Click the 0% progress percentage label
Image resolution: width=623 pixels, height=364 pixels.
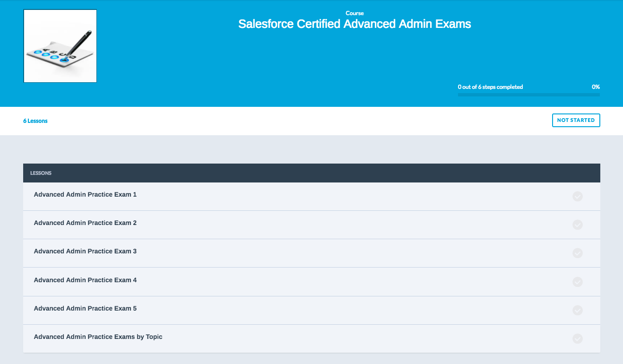click(x=596, y=87)
